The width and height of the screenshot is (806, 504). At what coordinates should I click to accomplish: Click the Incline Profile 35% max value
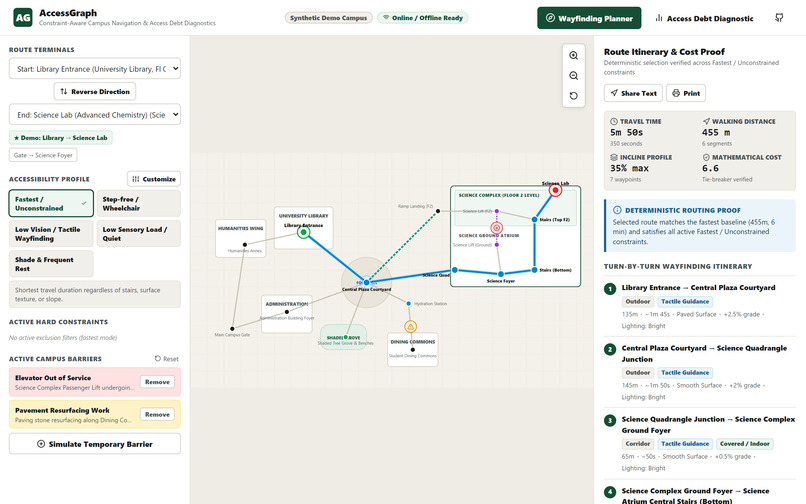click(629, 168)
